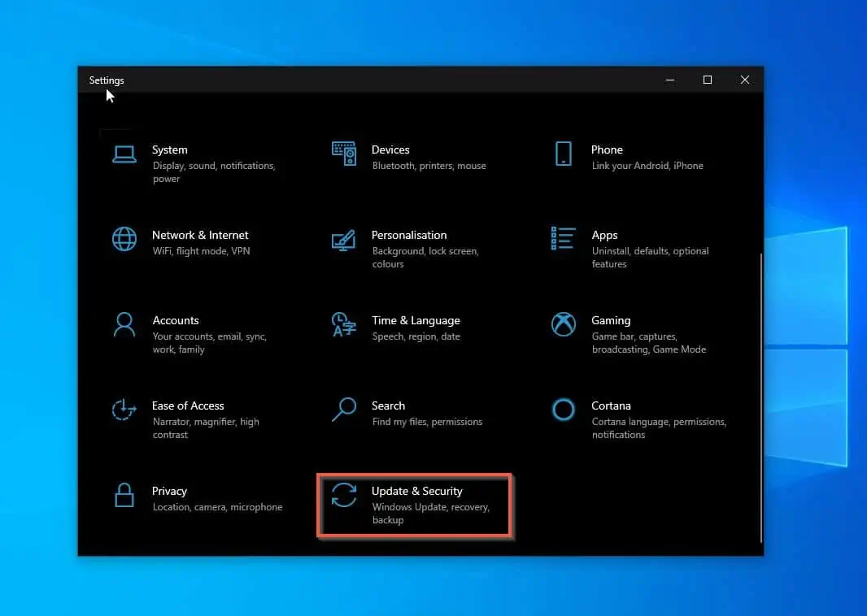867x616 pixels.
Task: Click the Update & Security refresh arrows icon
Action: [x=344, y=494]
